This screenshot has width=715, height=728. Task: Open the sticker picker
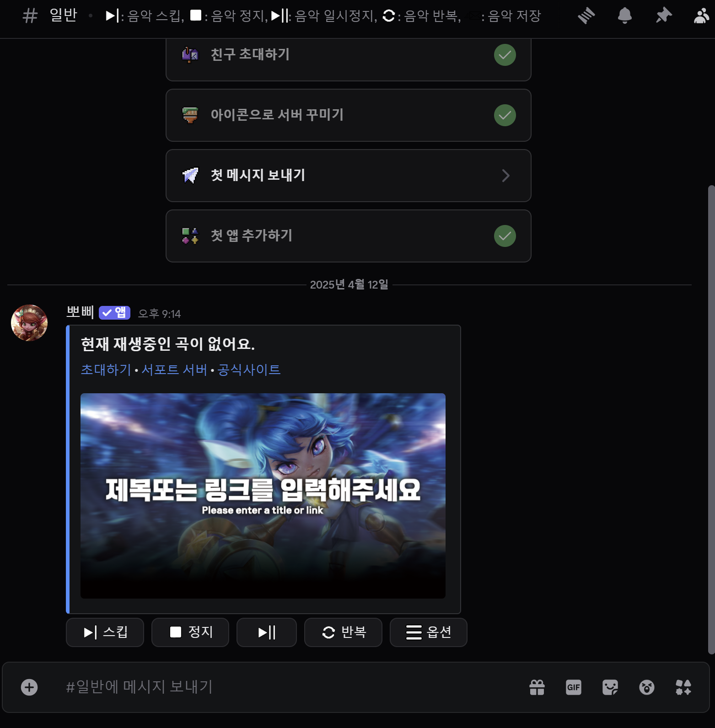(x=610, y=687)
